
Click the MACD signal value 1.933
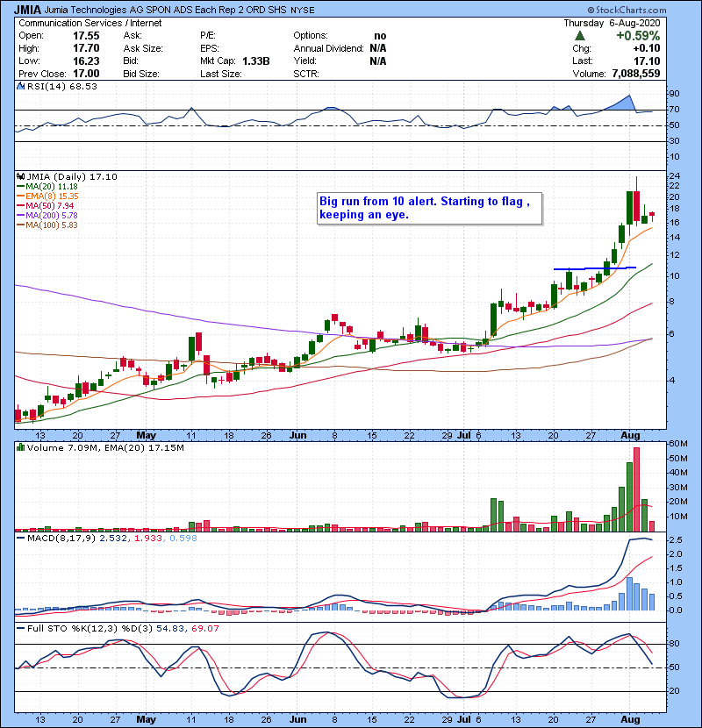coord(148,539)
